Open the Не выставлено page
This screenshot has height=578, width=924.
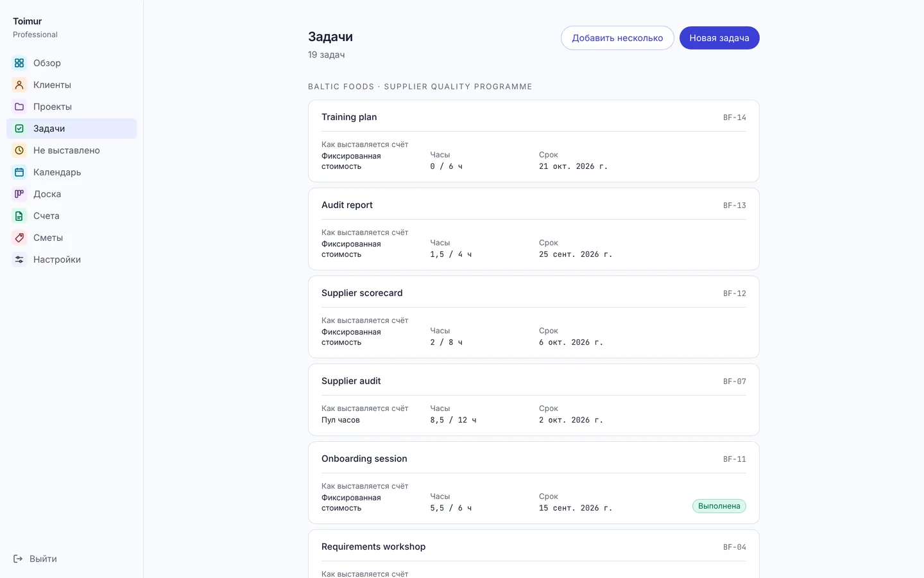pyautogui.click(x=72, y=150)
